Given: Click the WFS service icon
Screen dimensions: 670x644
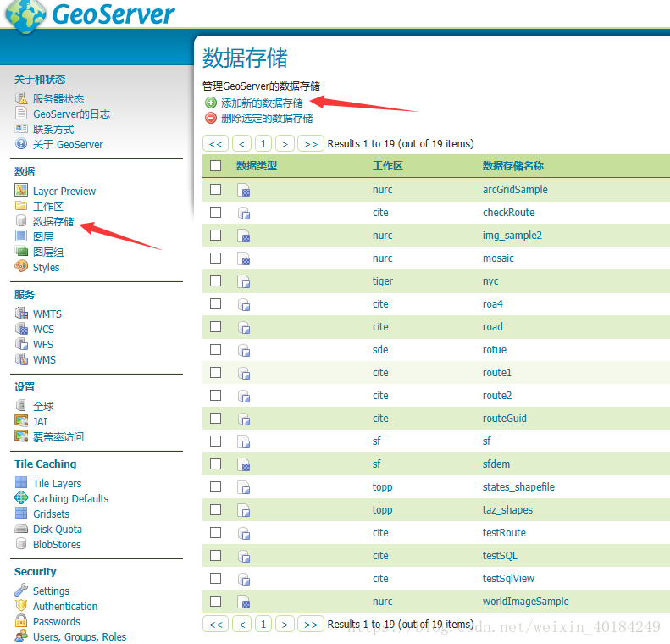Looking at the screenshot, I should [x=21, y=343].
